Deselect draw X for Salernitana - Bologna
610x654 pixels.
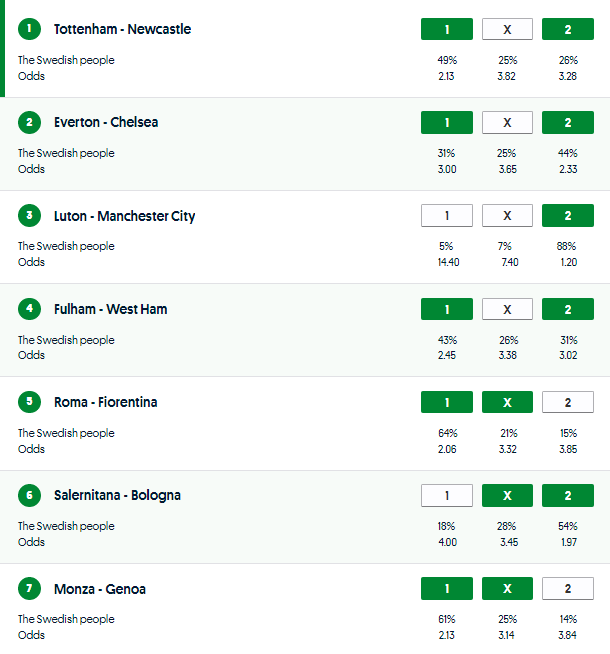pos(507,495)
